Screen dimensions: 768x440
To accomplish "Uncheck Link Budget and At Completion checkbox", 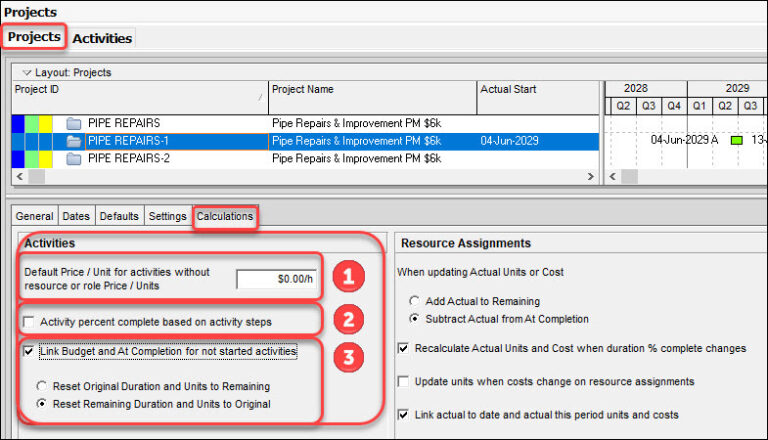I will (29, 352).
